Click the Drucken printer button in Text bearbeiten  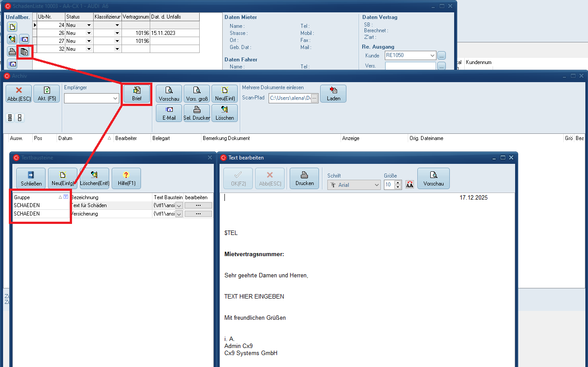pyautogui.click(x=304, y=178)
